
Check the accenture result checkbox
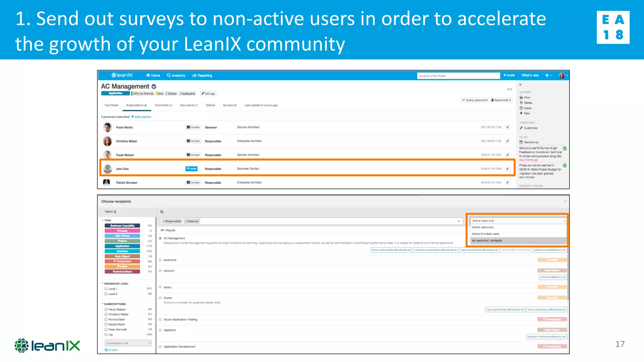(160, 260)
